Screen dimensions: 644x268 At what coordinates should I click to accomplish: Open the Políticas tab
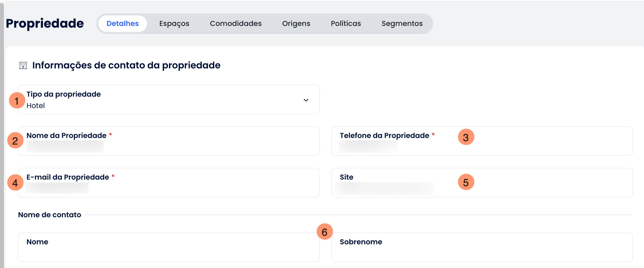pos(346,24)
